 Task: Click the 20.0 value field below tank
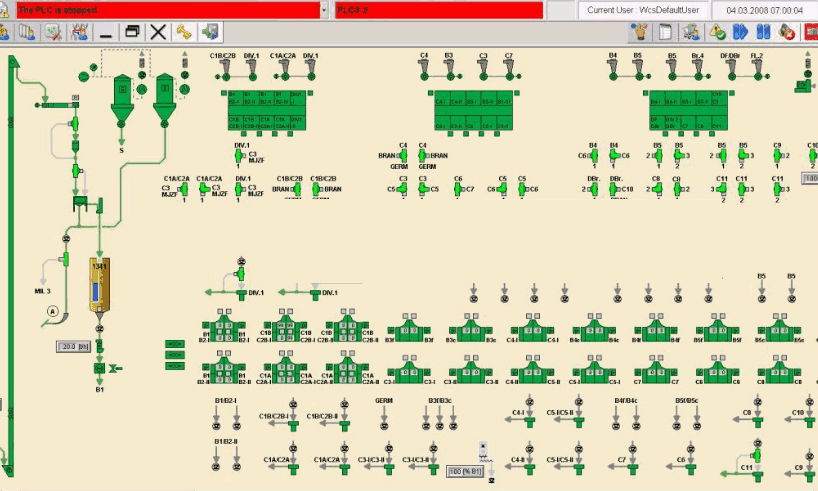[70, 347]
